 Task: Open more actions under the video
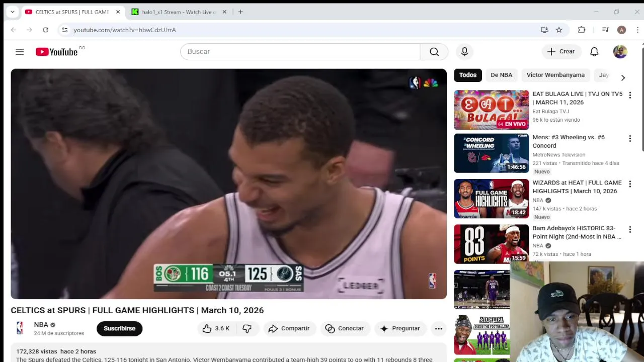coord(439,328)
